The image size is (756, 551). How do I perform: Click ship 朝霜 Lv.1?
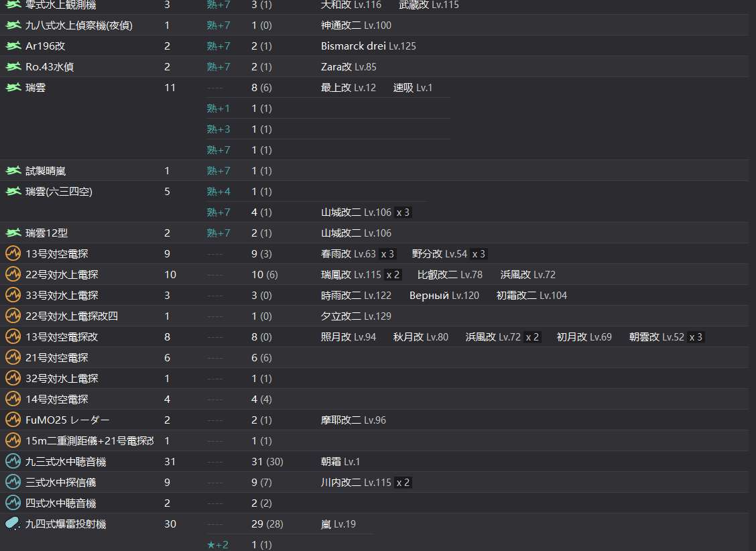tap(340, 461)
